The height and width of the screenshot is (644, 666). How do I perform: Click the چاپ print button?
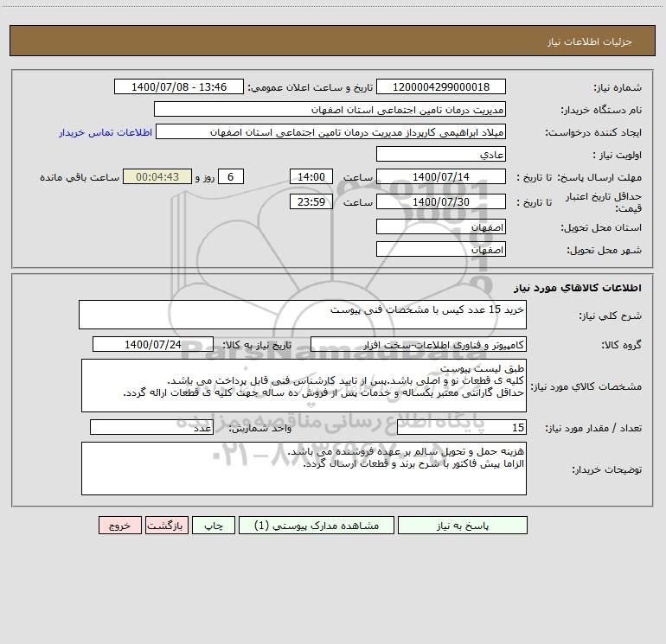coord(214,525)
